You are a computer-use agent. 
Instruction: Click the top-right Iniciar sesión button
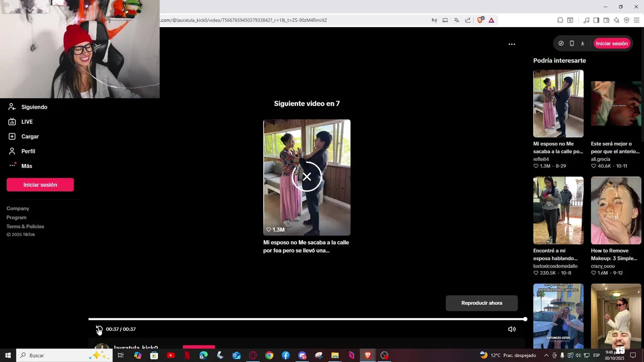(x=612, y=43)
